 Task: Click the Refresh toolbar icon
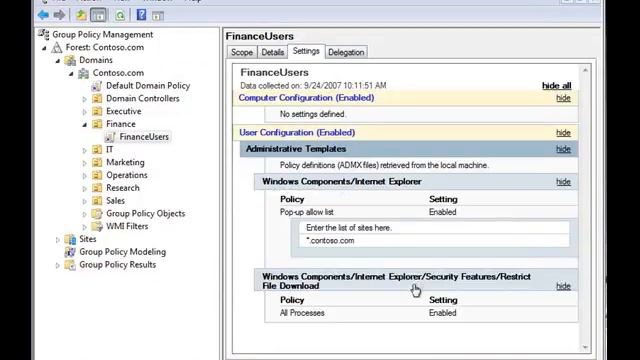(120, 16)
